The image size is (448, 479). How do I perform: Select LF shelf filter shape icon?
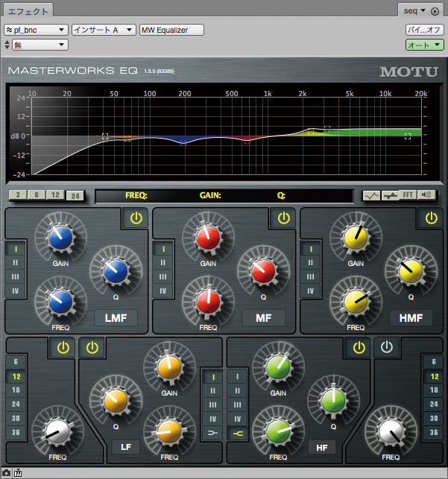click(x=212, y=433)
